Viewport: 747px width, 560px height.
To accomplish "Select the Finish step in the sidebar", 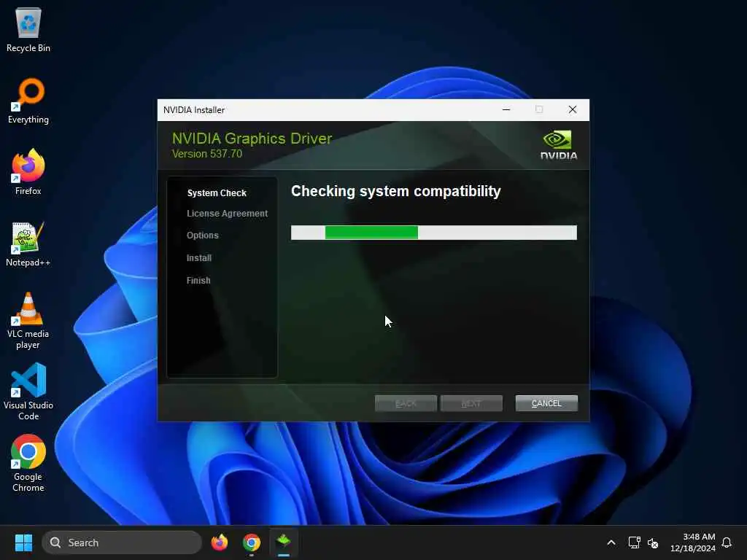I will pyautogui.click(x=198, y=281).
